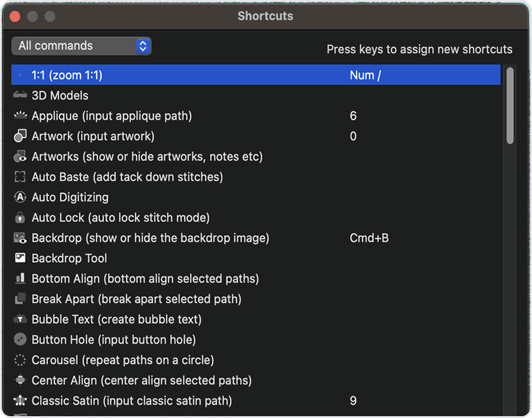Open the All commands dropdown
Viewport: 532px width, 418px height.
pos(82,46)
